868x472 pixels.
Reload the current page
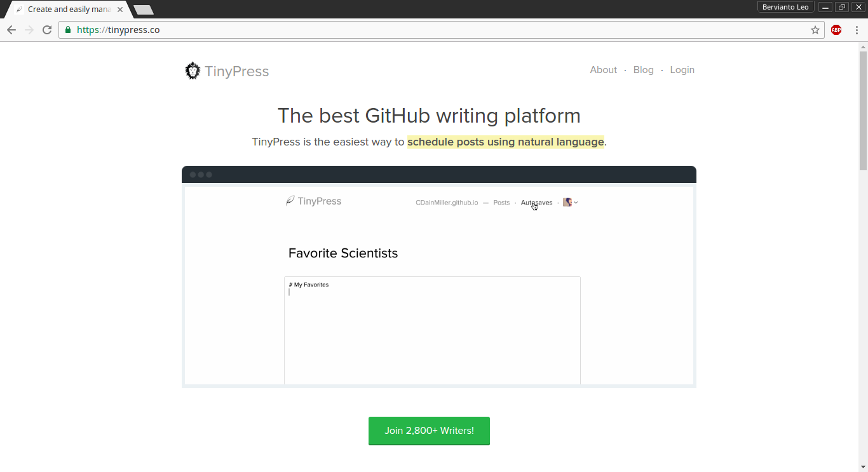(47, 30)
